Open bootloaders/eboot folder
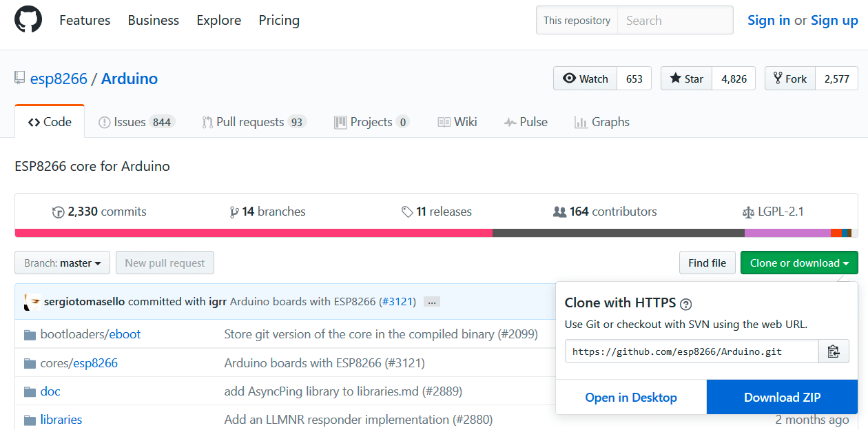Image resolution: width=868 pixels, height=430 pixels. (90, 334)
